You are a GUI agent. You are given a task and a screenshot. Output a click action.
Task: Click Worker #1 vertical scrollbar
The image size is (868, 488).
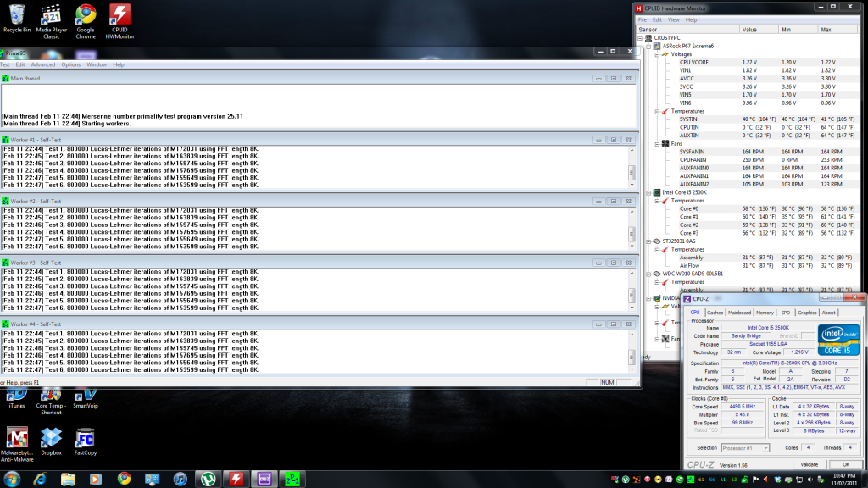(632, 168)
